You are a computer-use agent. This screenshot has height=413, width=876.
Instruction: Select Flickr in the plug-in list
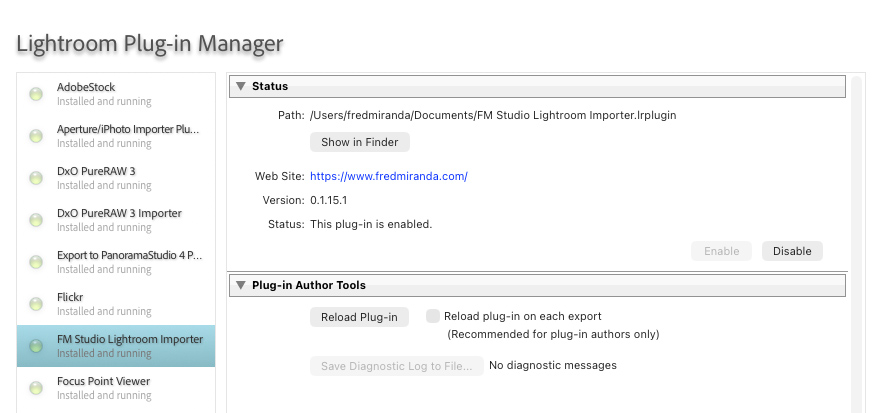116,303
